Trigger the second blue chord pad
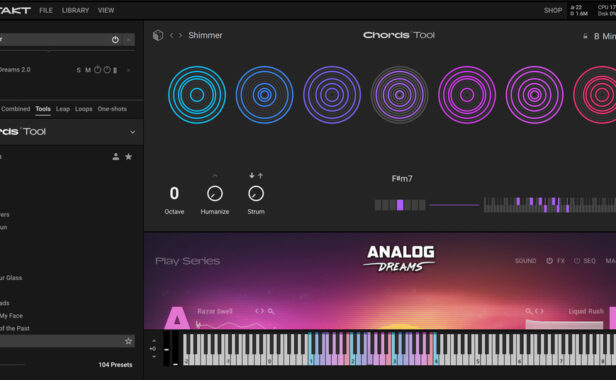This screenshot has height=380, width=616. [x=264, y=95]
